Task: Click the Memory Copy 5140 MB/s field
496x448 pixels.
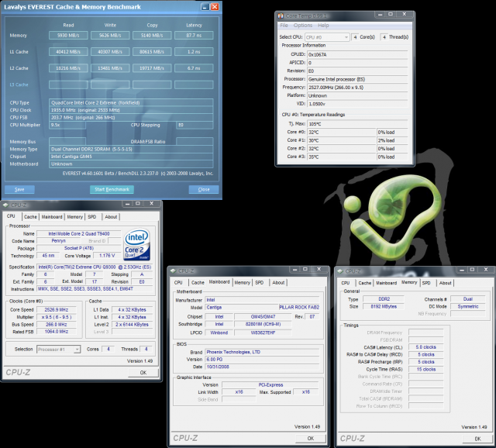Action: 152,36
